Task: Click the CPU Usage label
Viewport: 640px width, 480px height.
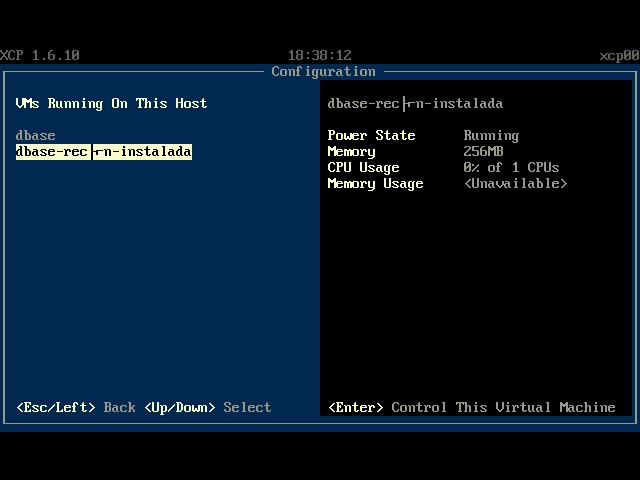Action: (x=363, y=167)
